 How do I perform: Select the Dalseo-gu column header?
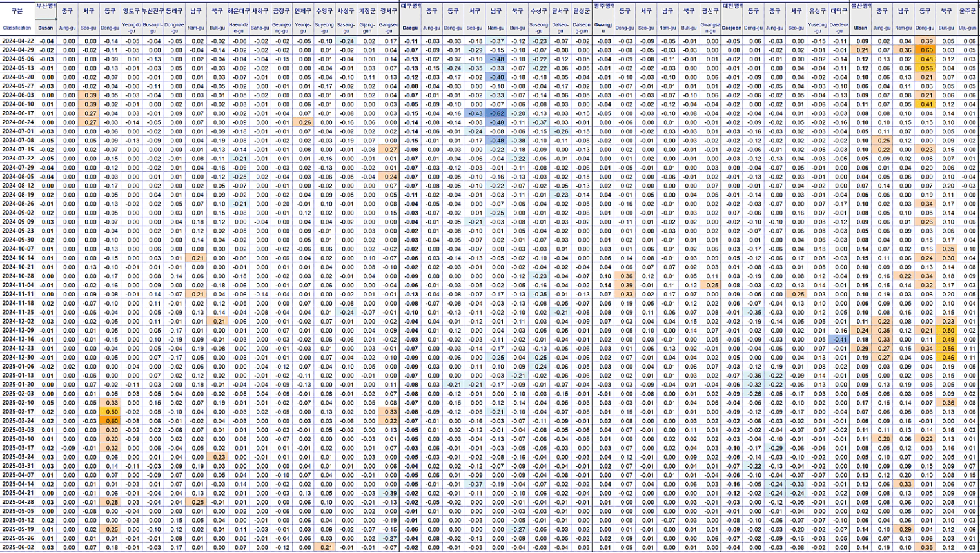click(x=560, y=28)
